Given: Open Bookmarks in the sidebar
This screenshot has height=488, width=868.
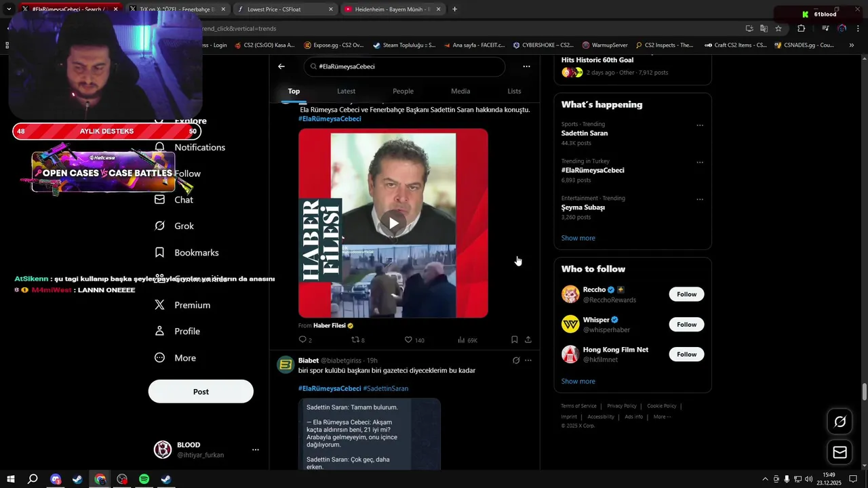Looking at the screenshot, I should 186,252.
